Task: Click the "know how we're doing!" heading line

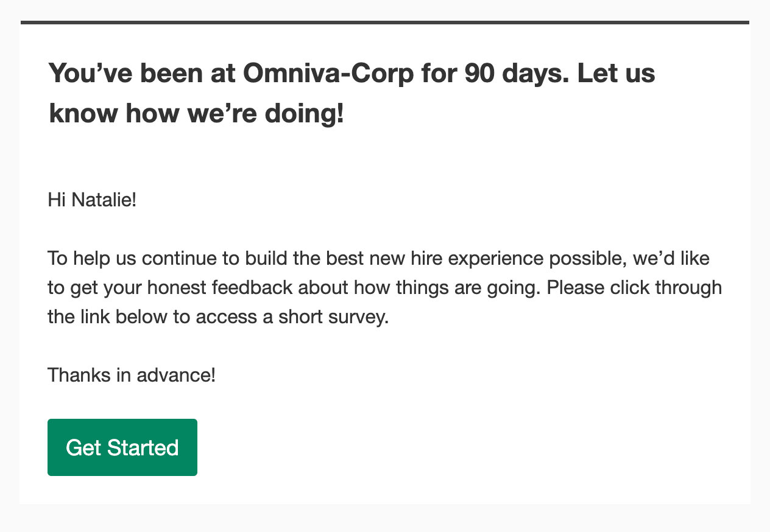Action: (x=197, y=114)
